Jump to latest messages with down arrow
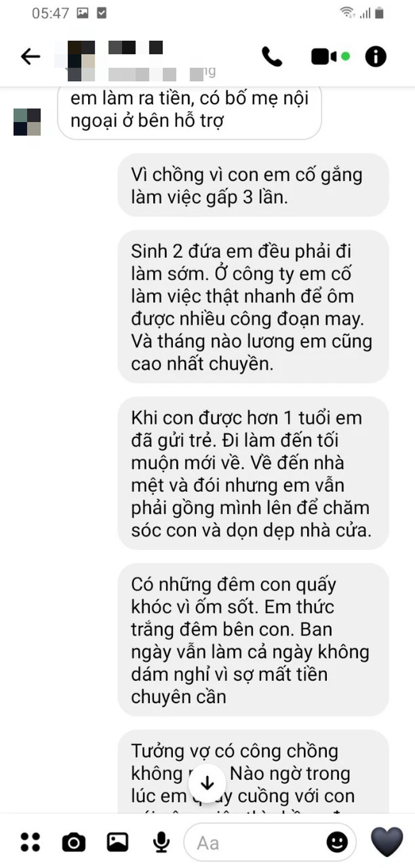This screenshot has height=868, width=415. 207,782
